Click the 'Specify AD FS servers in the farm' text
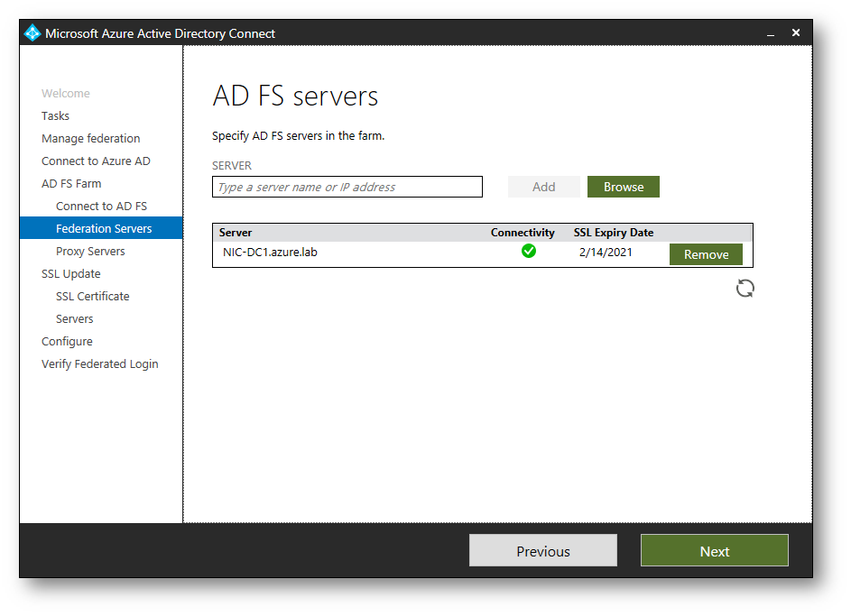Viewport: 851px width, 616px height. (298, 135)
